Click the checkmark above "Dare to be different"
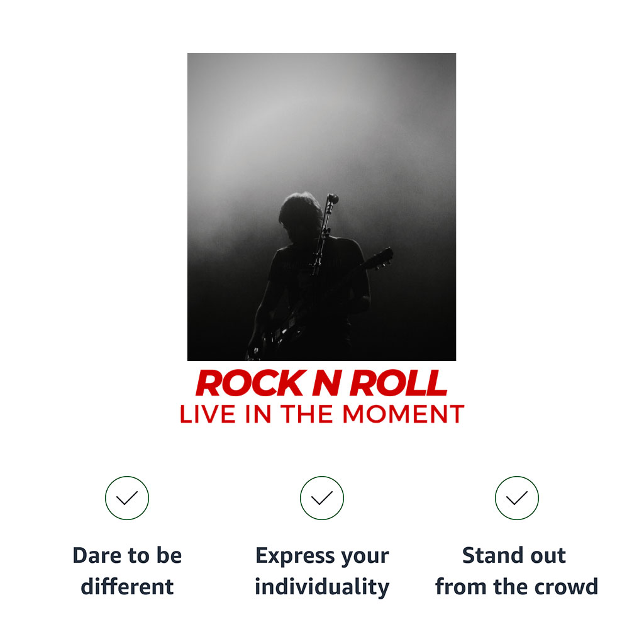This screenshot has height=644, width=644. tap(127, 498)
